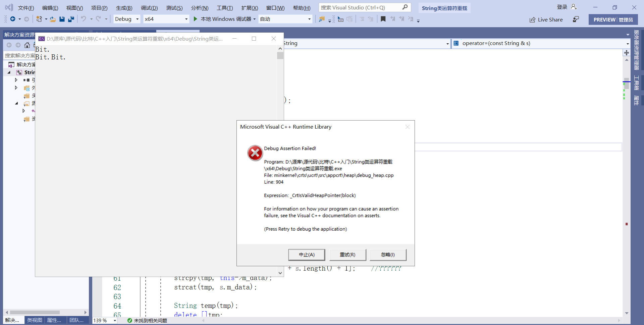Collapse the source files folder node
Viewport: 644px width, 325px height.
point(16,103)
